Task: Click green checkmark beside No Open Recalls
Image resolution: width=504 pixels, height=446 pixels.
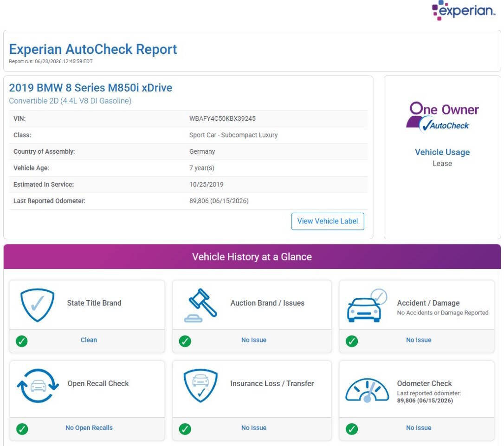Action: coord(22,429)
